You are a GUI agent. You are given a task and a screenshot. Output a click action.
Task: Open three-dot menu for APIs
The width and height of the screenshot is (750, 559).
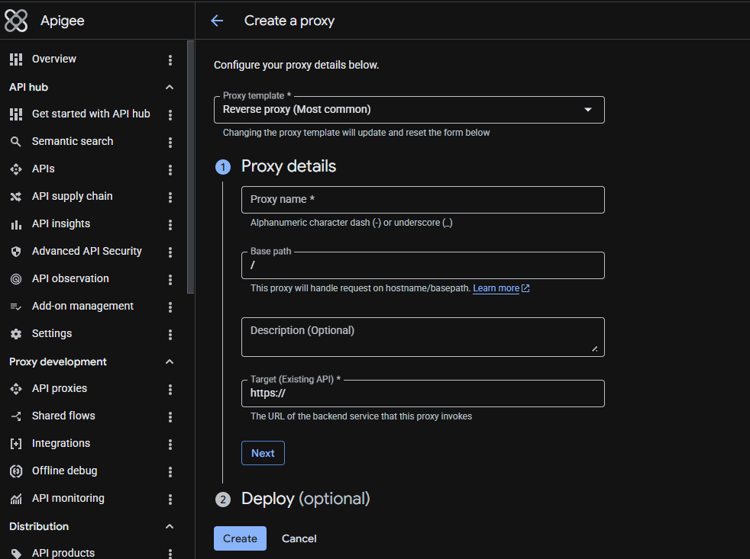[170, 170]
